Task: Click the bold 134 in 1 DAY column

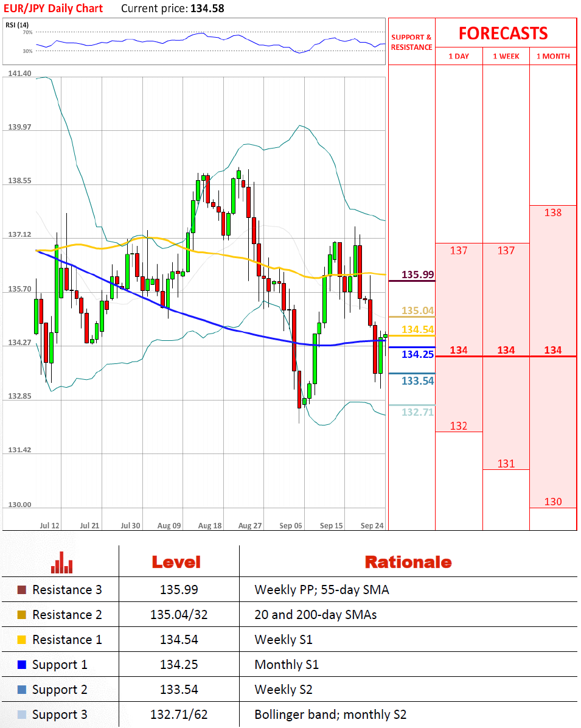Action: click(x=459, y=350)
